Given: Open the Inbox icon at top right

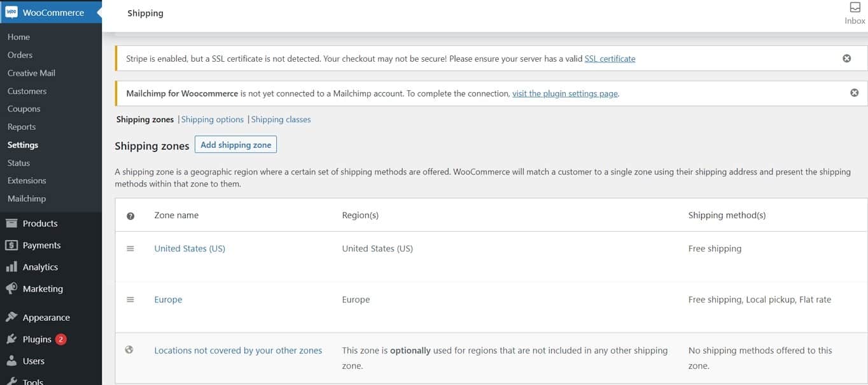Looking at the screenshot, I should (855, 7).
